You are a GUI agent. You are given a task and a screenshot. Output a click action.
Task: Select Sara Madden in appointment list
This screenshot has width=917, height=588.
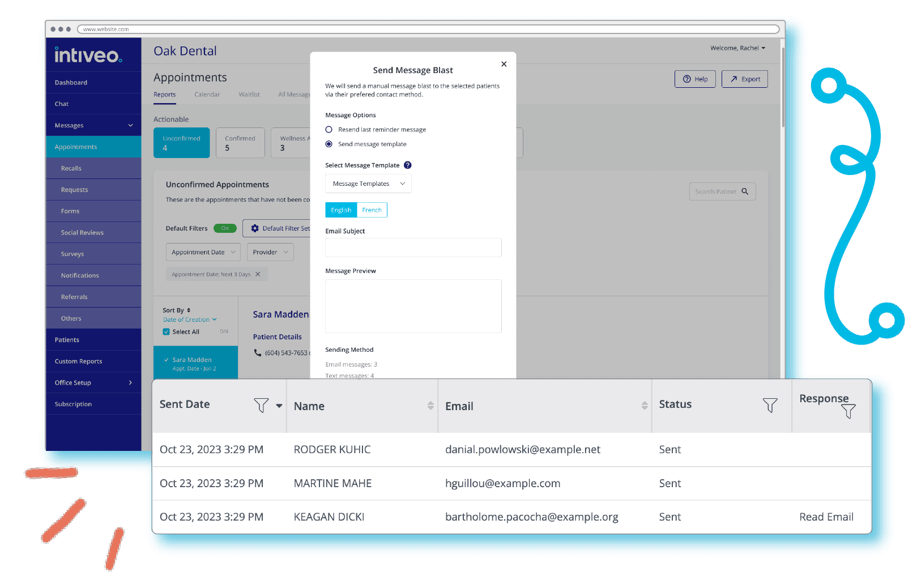(195, 363)
